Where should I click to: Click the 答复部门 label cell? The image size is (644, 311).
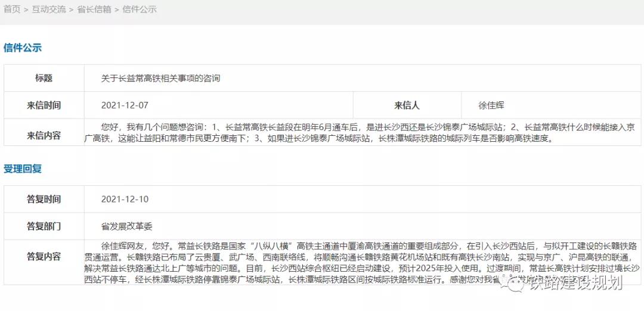[44, 226]
